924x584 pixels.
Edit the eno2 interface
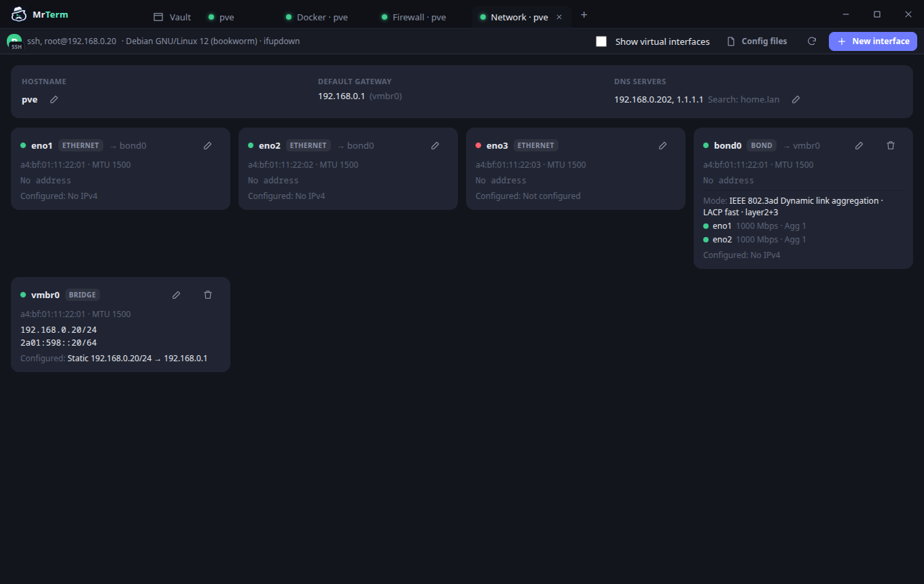point(436,145)
